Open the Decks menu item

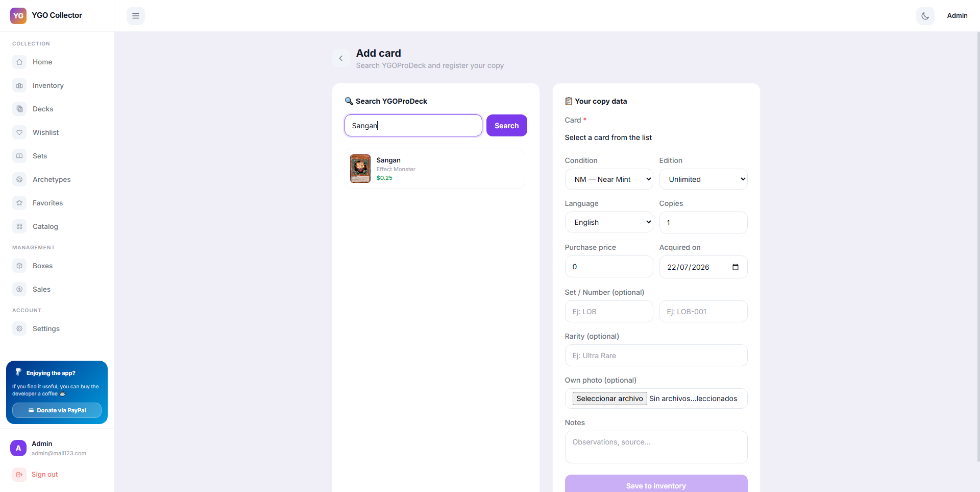pos(57,109)
